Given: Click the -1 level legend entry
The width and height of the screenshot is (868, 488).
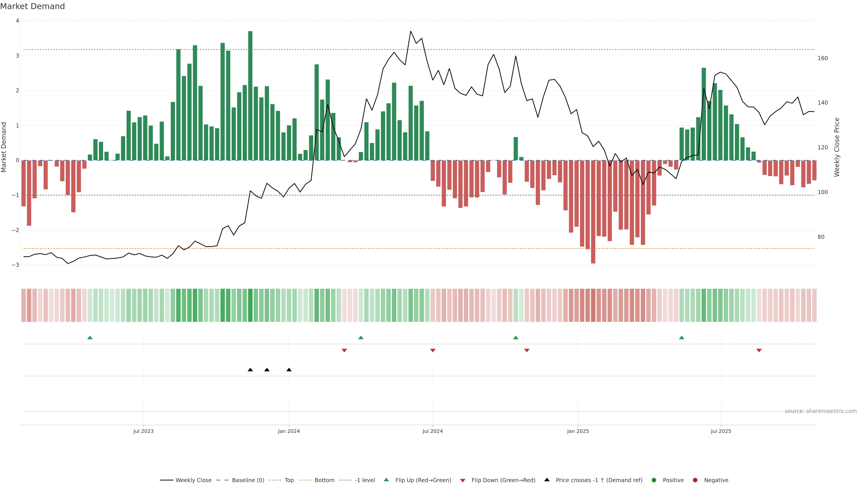Looking at the screenshot, I should click(365, 480).
